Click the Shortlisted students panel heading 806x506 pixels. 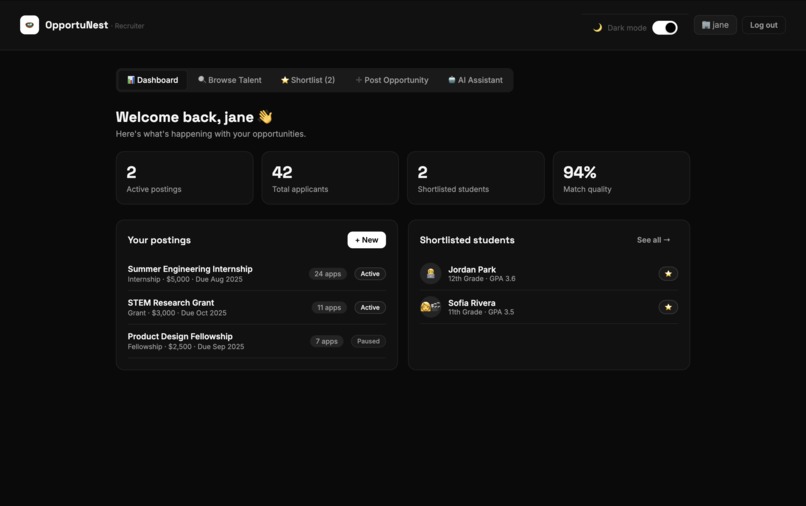pyautogui.click(x=467, y=240)
